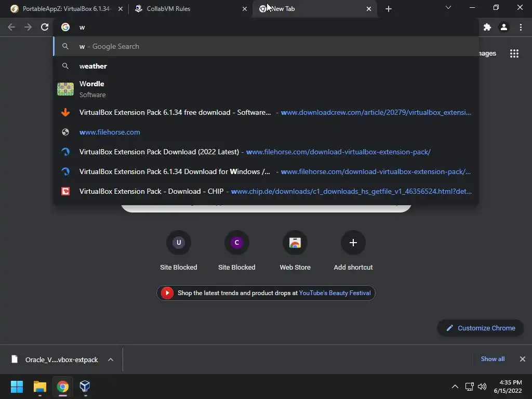
Task: Click the Wordle grid thumbnail icon
Action: 65,89
